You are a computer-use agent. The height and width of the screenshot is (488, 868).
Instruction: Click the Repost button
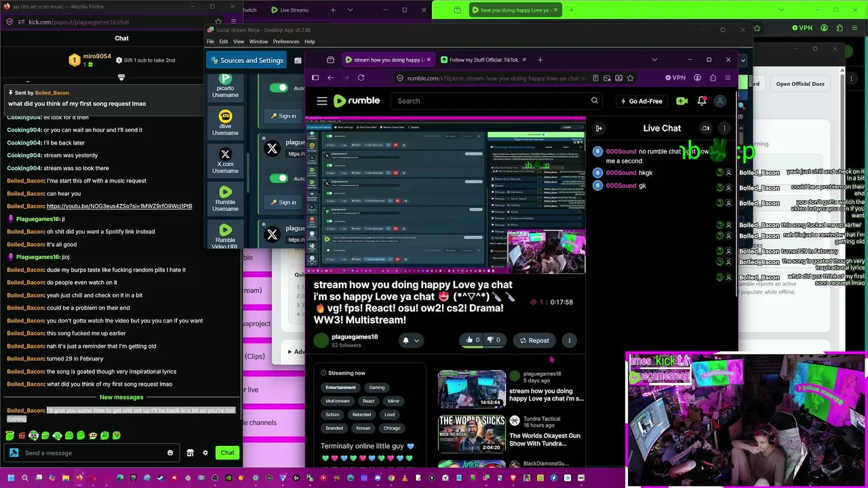coord(534,340)
